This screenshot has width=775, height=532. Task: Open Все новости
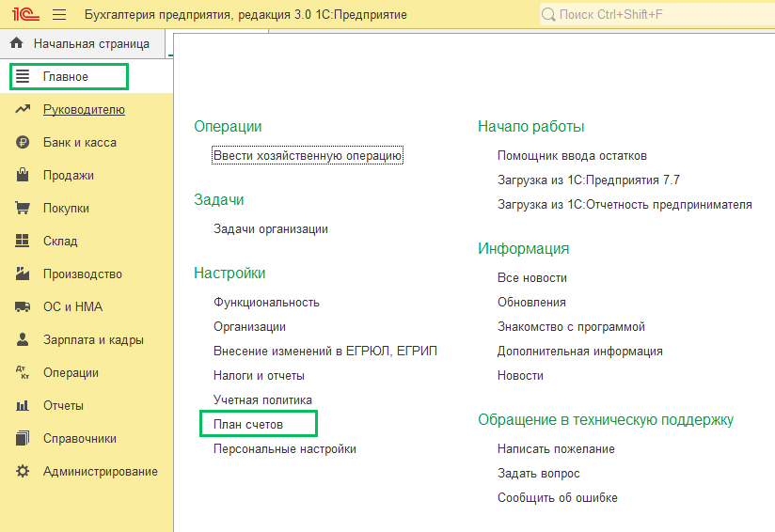point(531,278)
